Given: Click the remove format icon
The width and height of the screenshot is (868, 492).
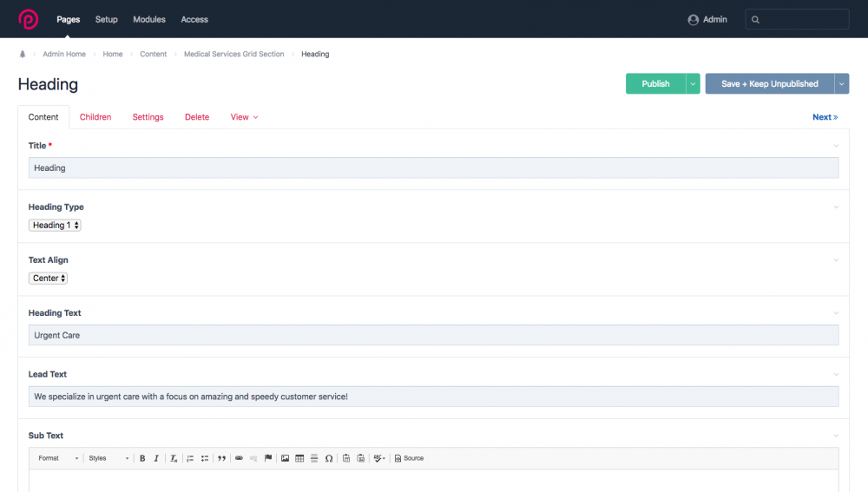Looking at the screenshot, I should tap(174, 458).
